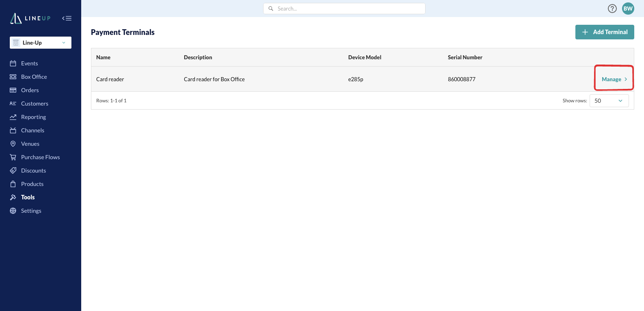
Task: Open Discounts
Action: pyautogui.click(x=33, y=171)
